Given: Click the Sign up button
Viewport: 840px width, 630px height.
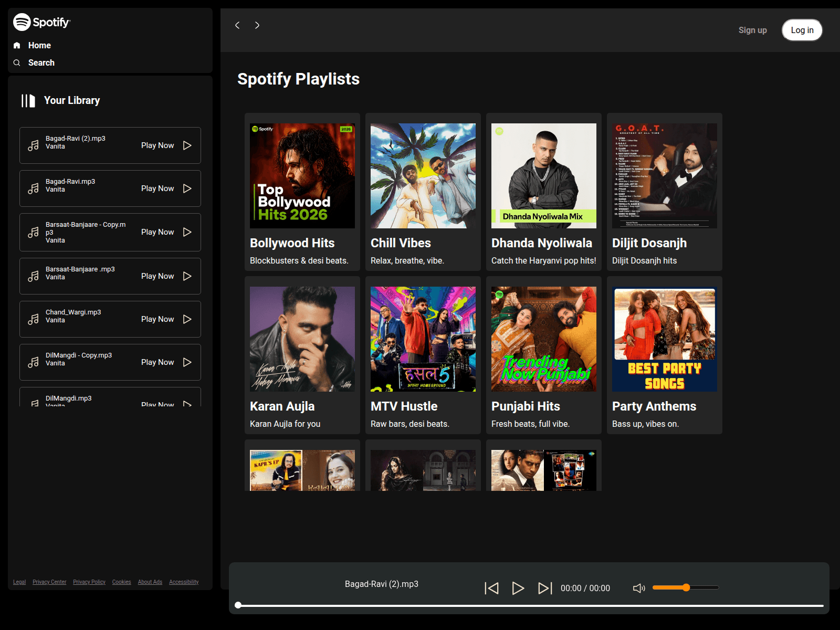Looking at the screenshot, I should pyautogui.click(x=752, y=30).
